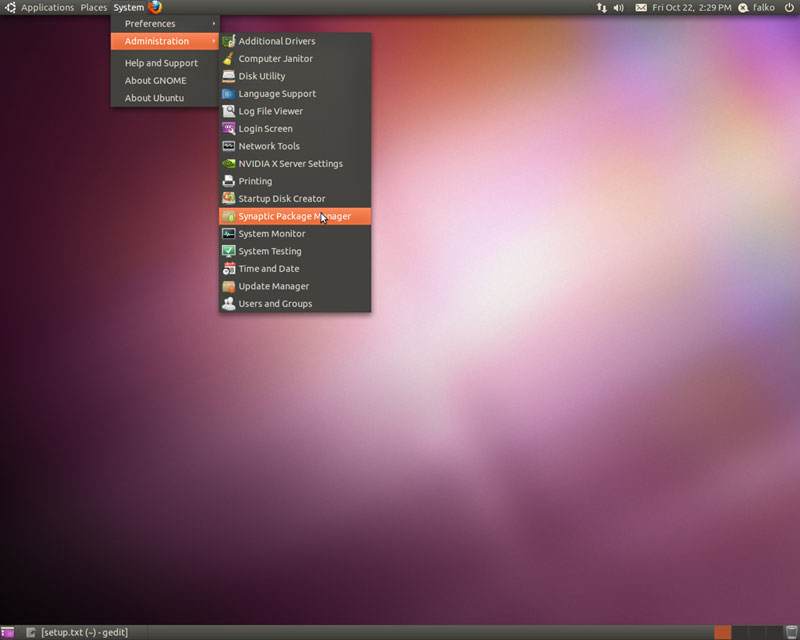The height and width of the screenshot is (640, 800).
Task: Open Language Support
Action: pos(295,93)
